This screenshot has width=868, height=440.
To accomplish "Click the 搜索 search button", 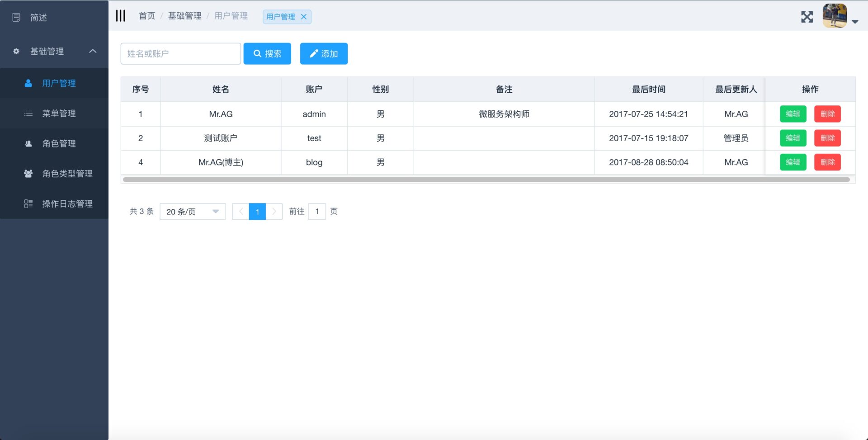I will pos(267,53).
